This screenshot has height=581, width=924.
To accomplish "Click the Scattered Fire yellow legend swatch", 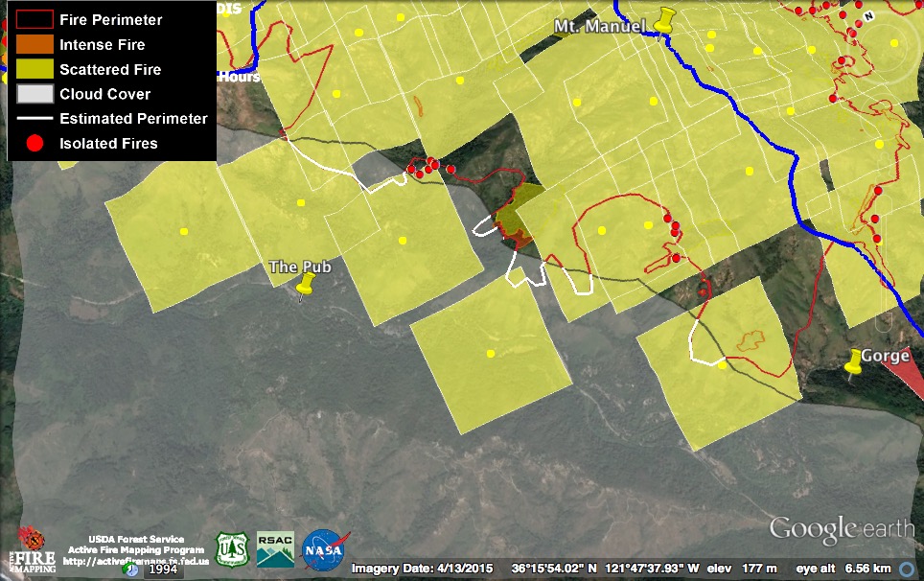I will point(35,70).
